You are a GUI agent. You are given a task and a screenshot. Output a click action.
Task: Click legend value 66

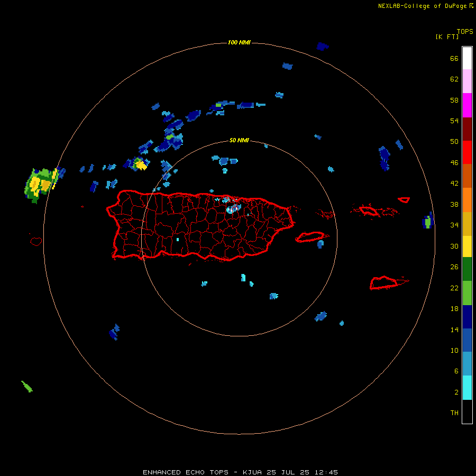tap(454, 59)
